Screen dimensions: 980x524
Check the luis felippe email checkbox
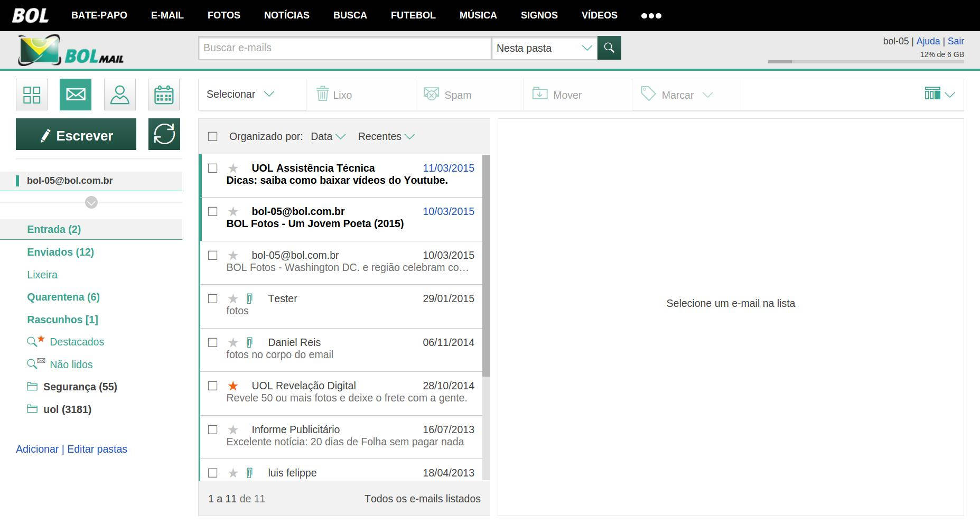coord(213,473)
